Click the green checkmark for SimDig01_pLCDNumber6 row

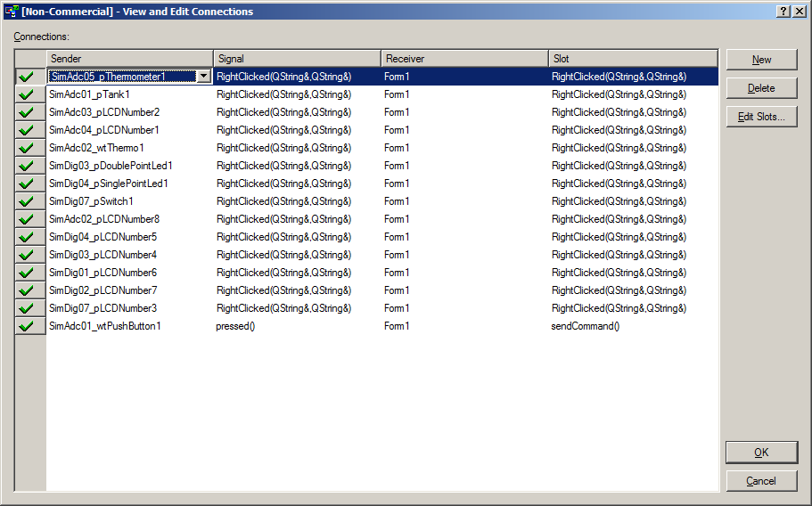[x=26, y=273]
